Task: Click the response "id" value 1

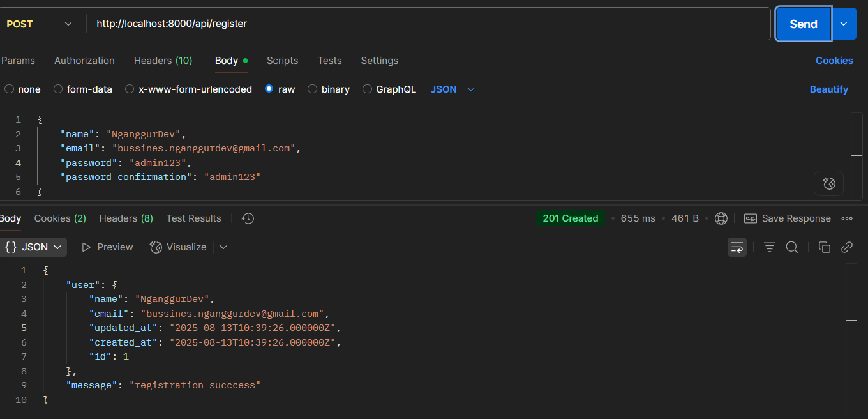Action: [x=126, y=356]
